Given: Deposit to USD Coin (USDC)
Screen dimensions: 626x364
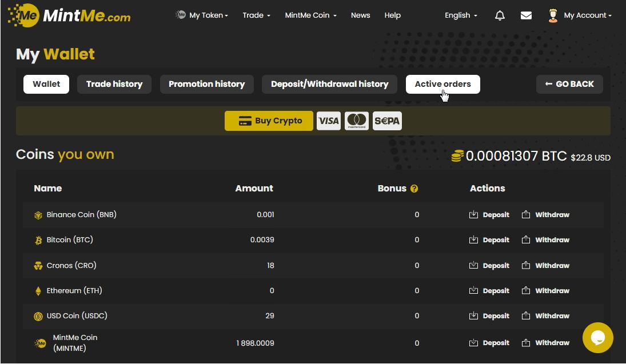Looking at the screenshot, I should [x=489, y=316].
